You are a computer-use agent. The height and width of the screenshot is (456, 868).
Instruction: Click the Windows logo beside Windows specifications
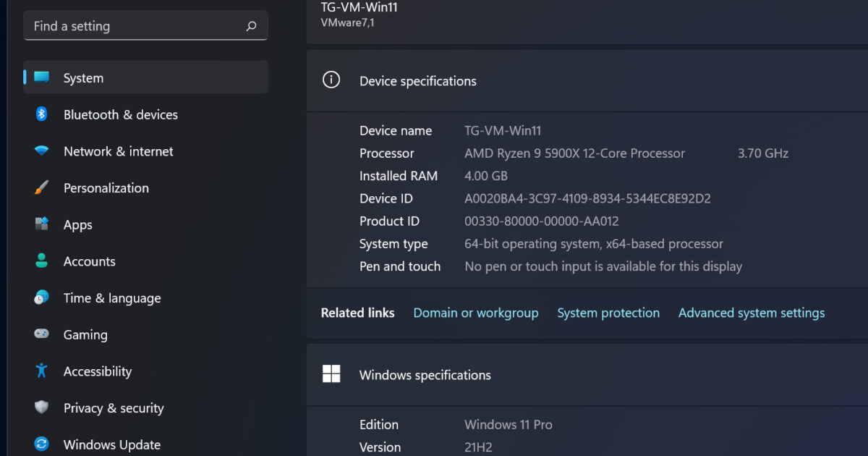point(331,374)
